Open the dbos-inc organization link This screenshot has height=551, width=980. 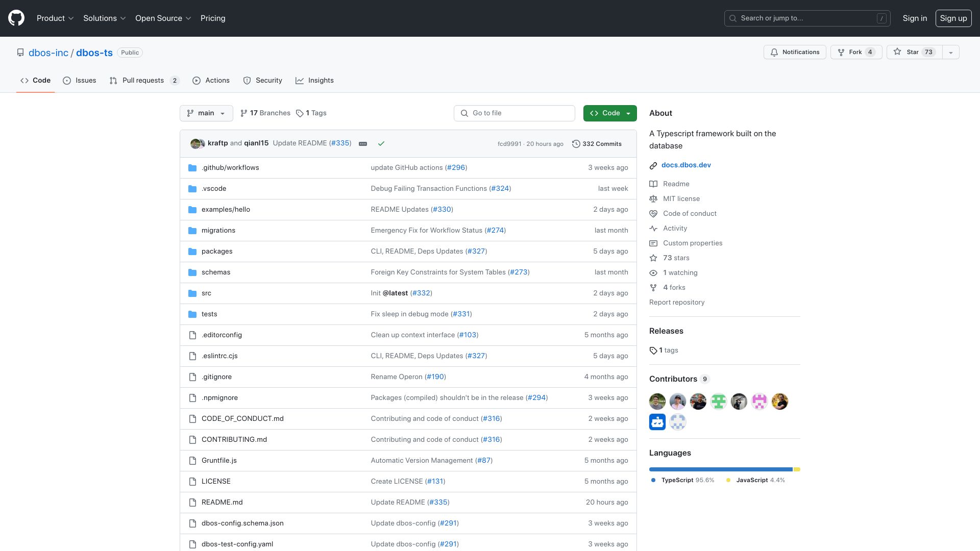coord(48,53)
